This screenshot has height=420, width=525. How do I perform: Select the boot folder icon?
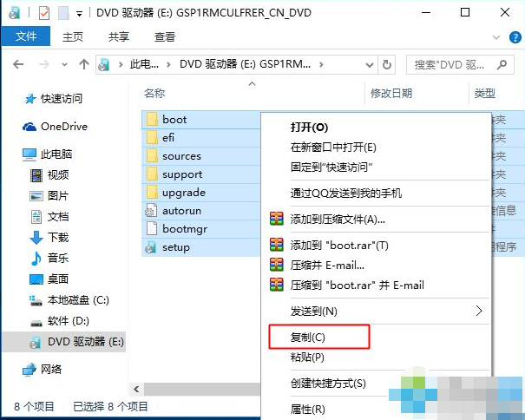pos(152,119)
